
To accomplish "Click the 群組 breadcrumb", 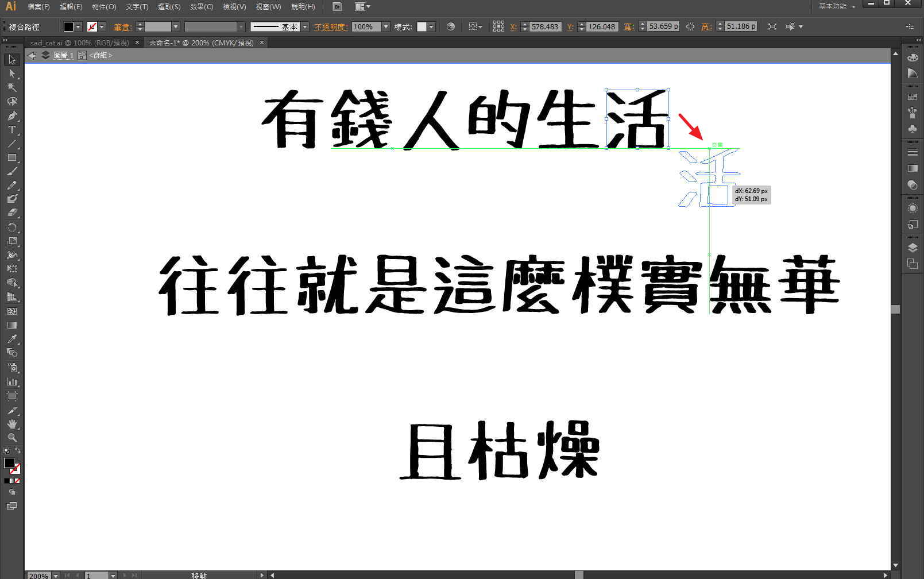I will coord(100,55).
